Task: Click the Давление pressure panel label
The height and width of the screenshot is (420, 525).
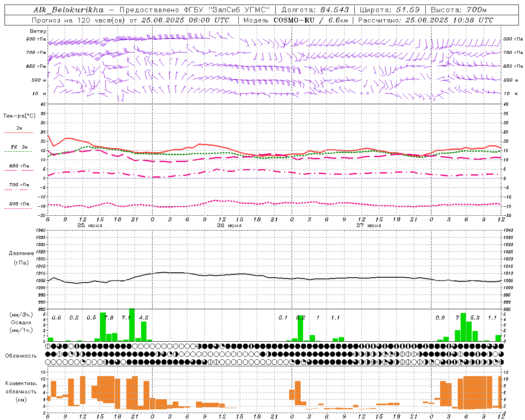Action: [21, 253]
